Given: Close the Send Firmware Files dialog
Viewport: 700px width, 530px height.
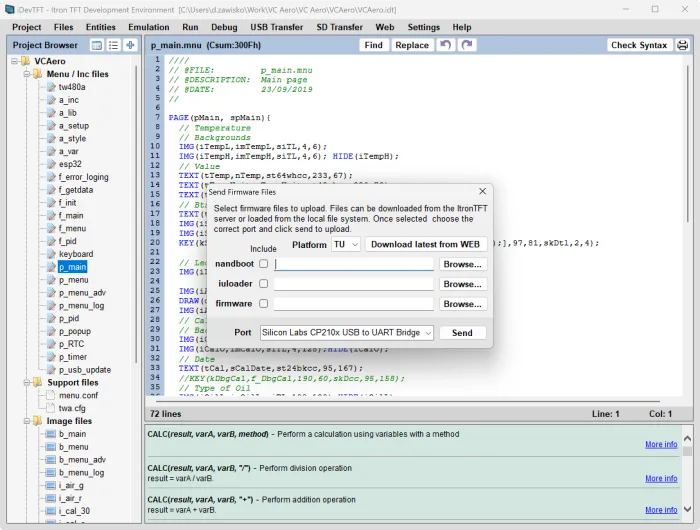Looking at the screenshot, I should 483,191.
